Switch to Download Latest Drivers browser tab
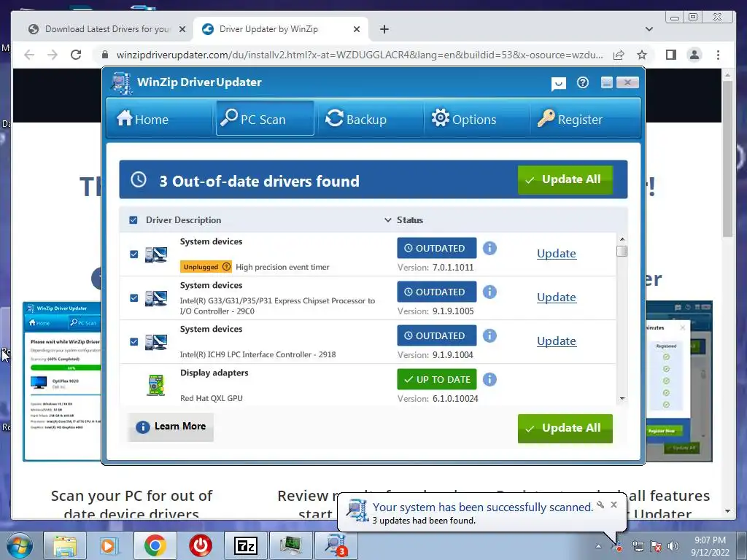 (107, 29)
